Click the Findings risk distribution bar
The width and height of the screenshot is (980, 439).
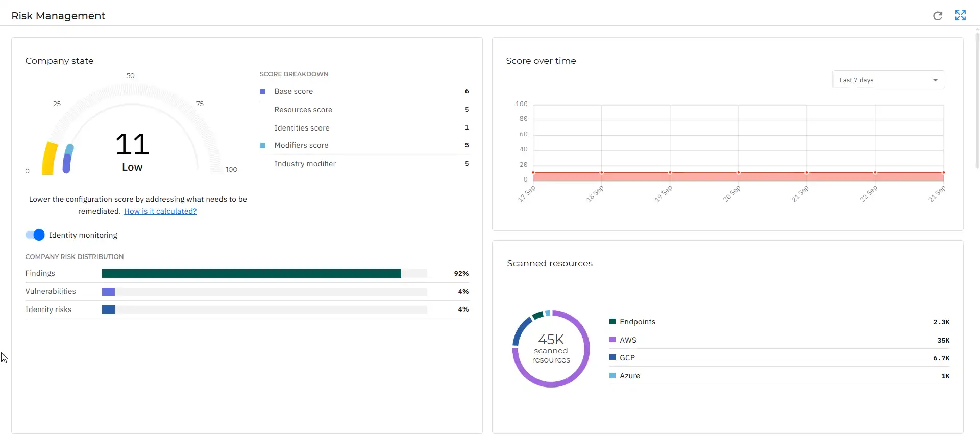[264, 274]
